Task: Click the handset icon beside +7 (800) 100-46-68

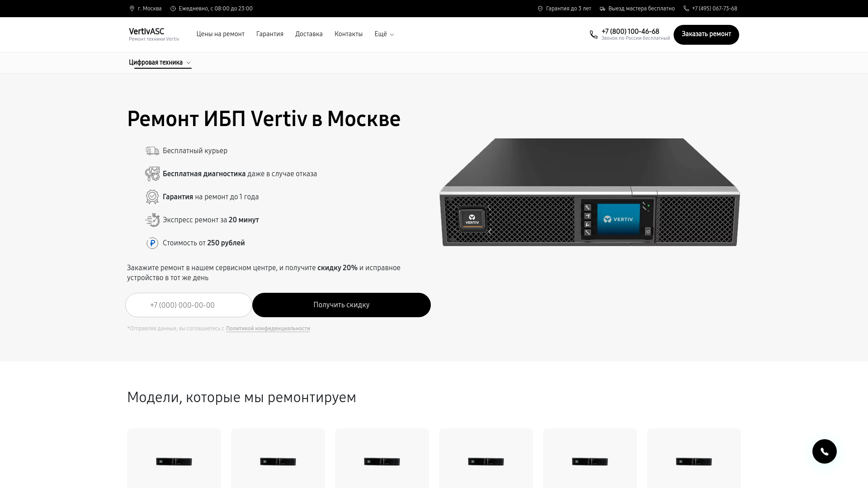Action: tap(594, 35)
